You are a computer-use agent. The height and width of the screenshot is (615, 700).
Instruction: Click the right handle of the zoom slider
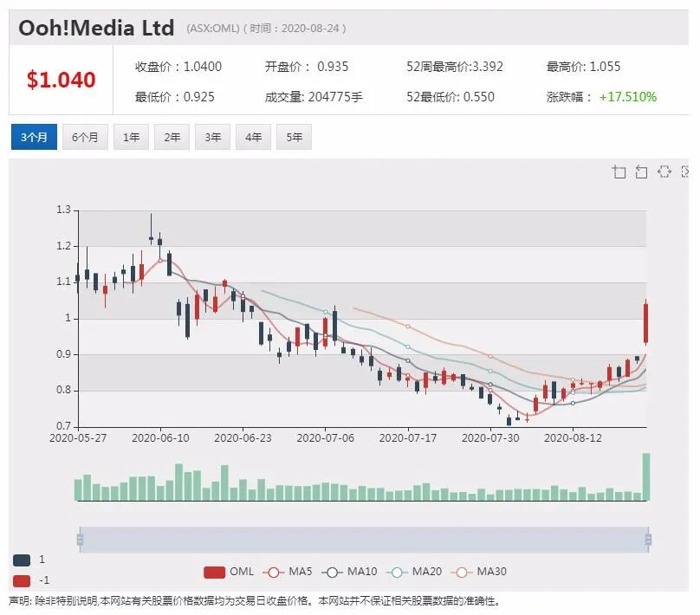click(x=648, y=540)
